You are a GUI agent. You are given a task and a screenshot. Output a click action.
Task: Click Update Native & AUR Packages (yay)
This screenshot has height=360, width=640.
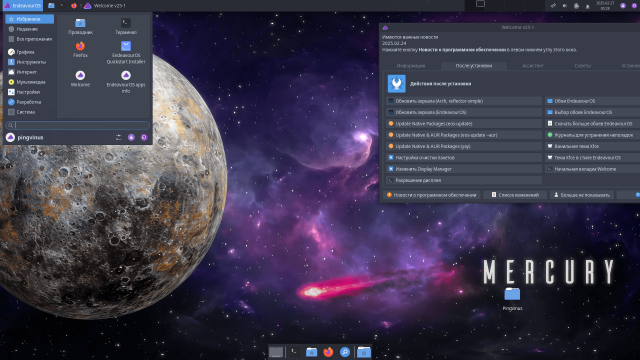pyautogui.click(x=464, y=146)
